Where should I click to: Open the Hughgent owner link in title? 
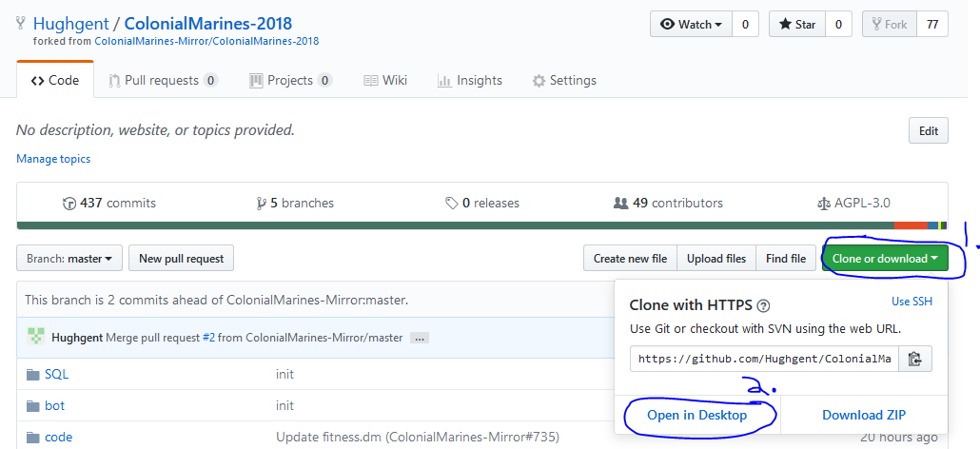coord(70,25)
